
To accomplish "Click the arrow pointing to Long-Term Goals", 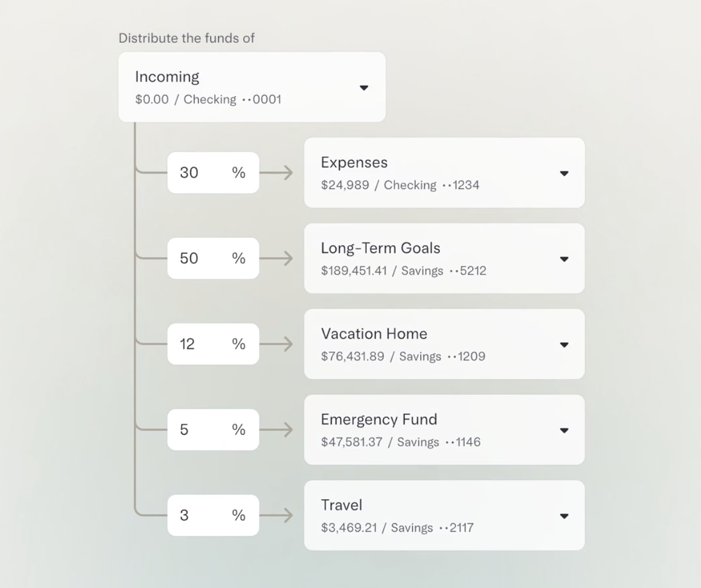I will pos(277,258).
